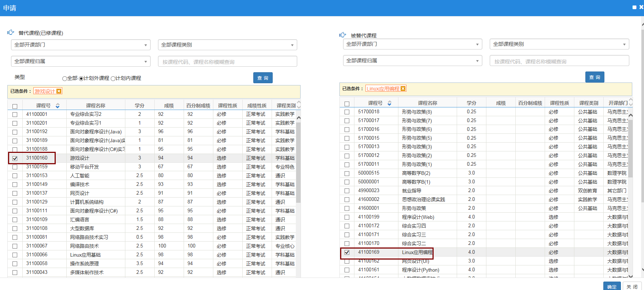This screenshot has width=644, height=290.
Task: Click 课程名称 column header in right table
Action: pos(427,103)
